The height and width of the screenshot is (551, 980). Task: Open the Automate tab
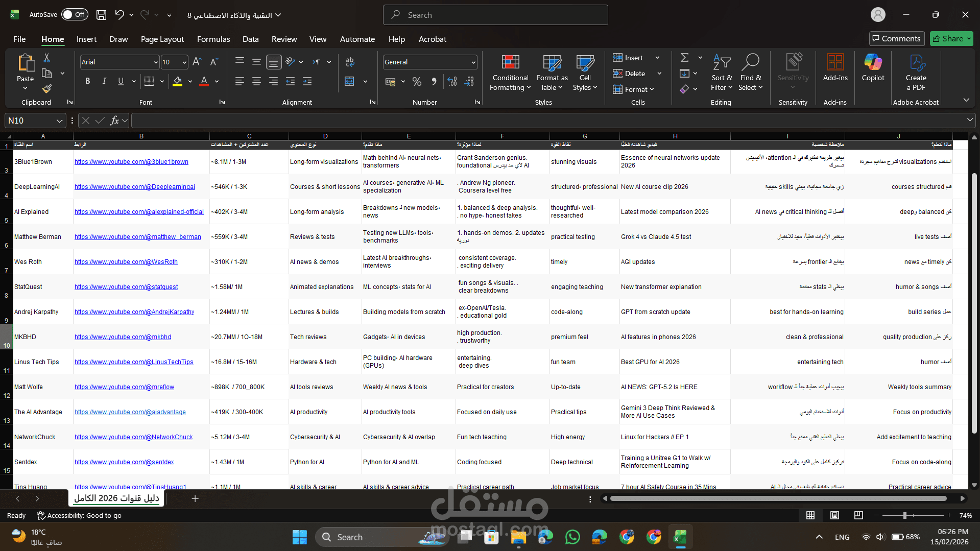coord(357,39)
